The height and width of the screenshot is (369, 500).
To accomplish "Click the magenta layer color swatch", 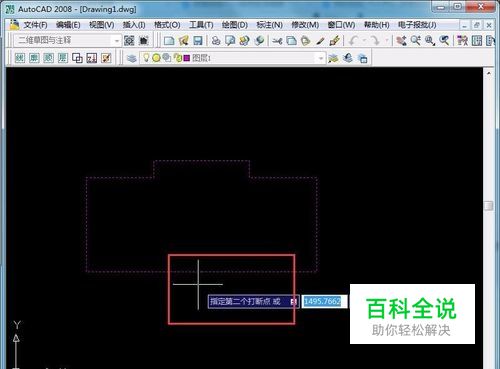I will click(x=187, y=58).
